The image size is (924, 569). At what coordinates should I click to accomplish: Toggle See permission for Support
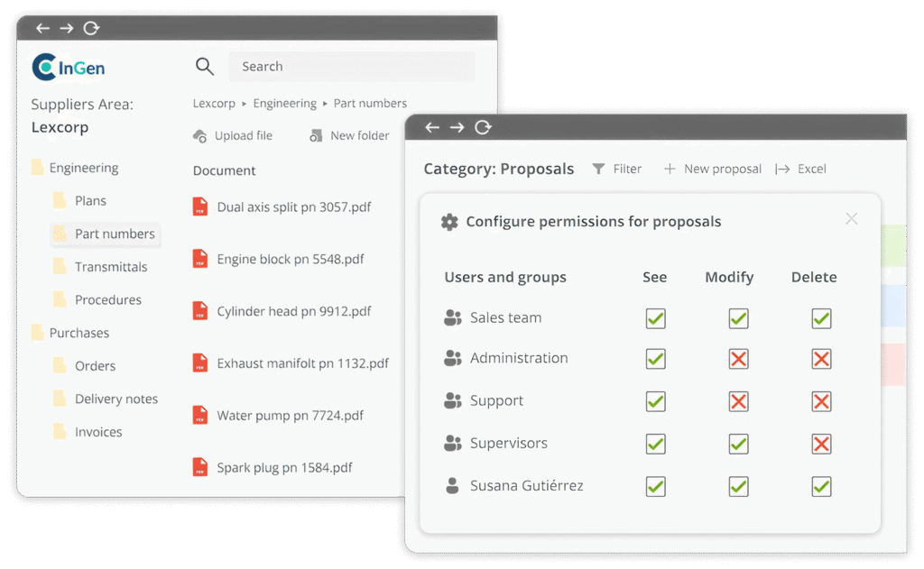point(655,401)
